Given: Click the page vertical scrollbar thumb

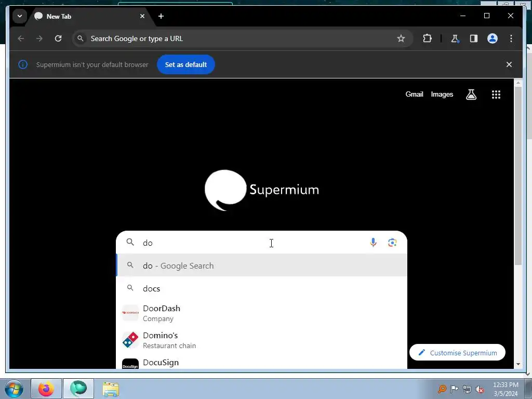Looking at the screenshot, I should click(518, 177).
